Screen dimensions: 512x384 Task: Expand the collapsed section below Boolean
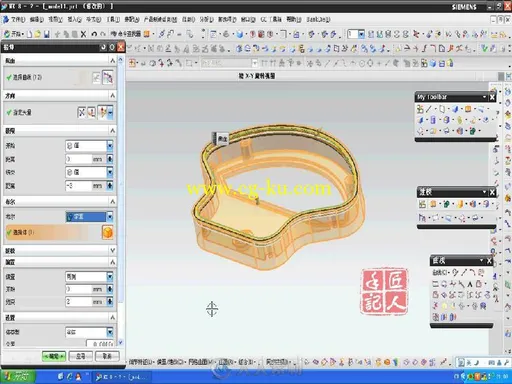(x=112, y=250)
